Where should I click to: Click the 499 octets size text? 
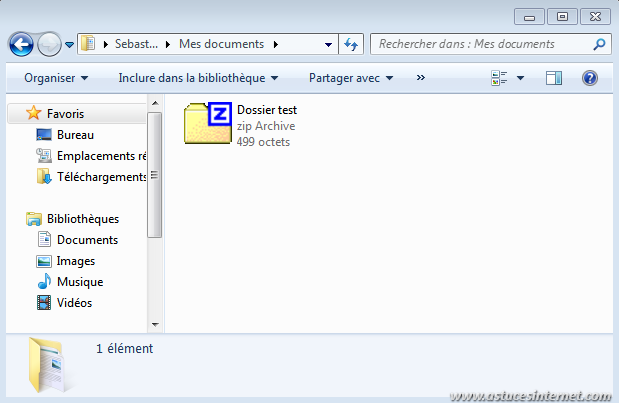point(263,142)
